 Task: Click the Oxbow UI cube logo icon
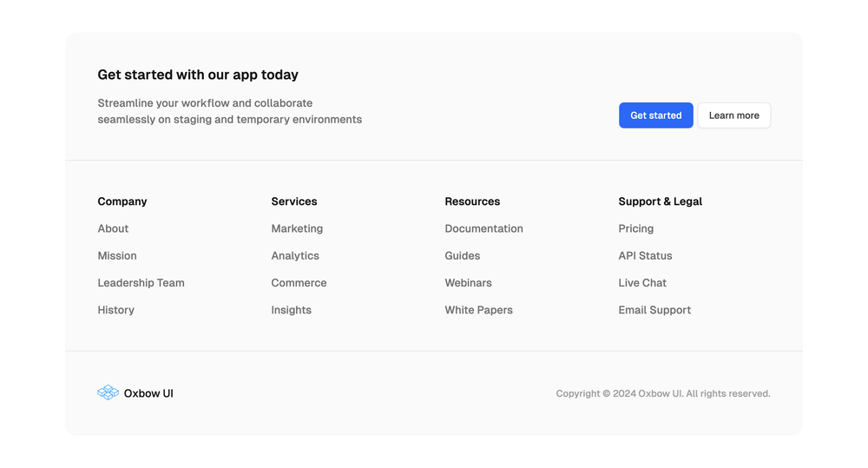point(108,392)
